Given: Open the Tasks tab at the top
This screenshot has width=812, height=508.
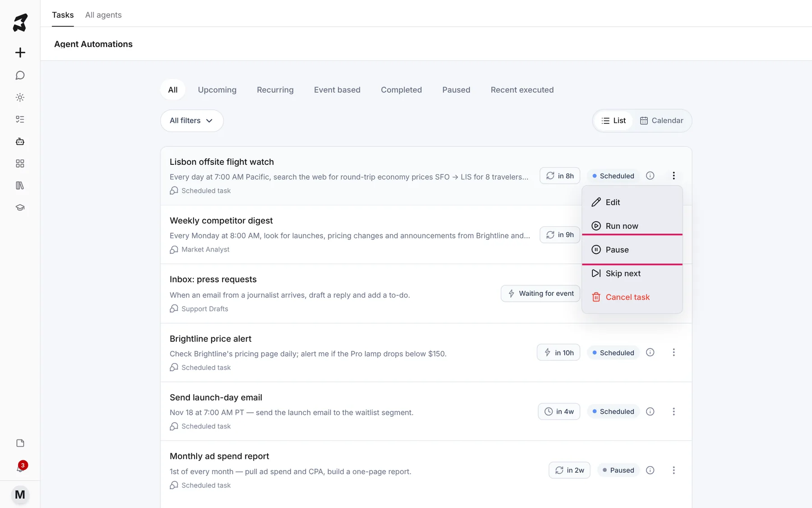Looking at the screenshot, I should [63, 15].
